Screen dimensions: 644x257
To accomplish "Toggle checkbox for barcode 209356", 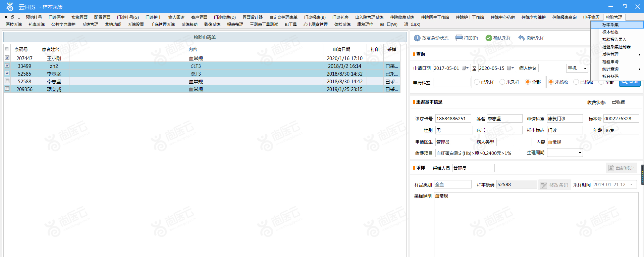I will point(7,89).
